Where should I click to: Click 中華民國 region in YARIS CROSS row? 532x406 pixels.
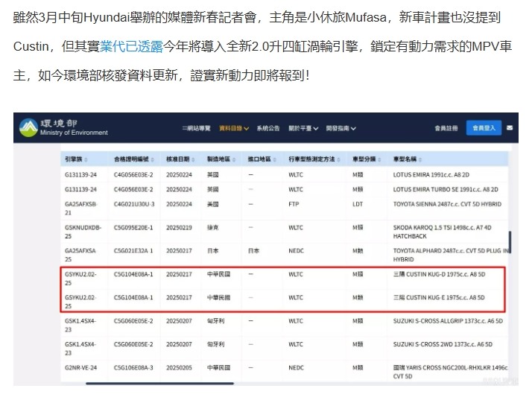(218, 368)
